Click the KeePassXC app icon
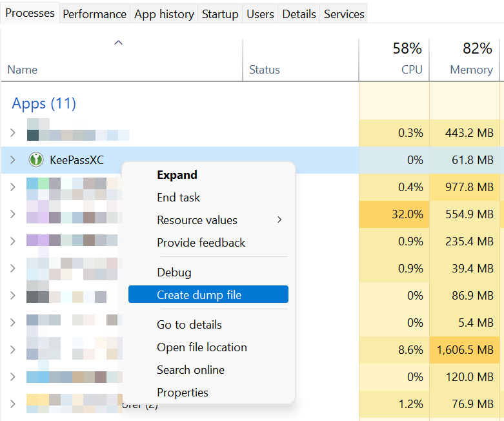This screenshot has height=421, width=504. [x=36, y=159]
